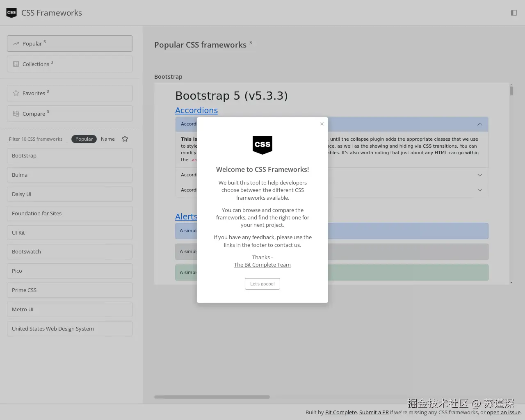Screen dimensions: 525x420
Task: Close the welcome dialog with X
Action: pos(322,124)
